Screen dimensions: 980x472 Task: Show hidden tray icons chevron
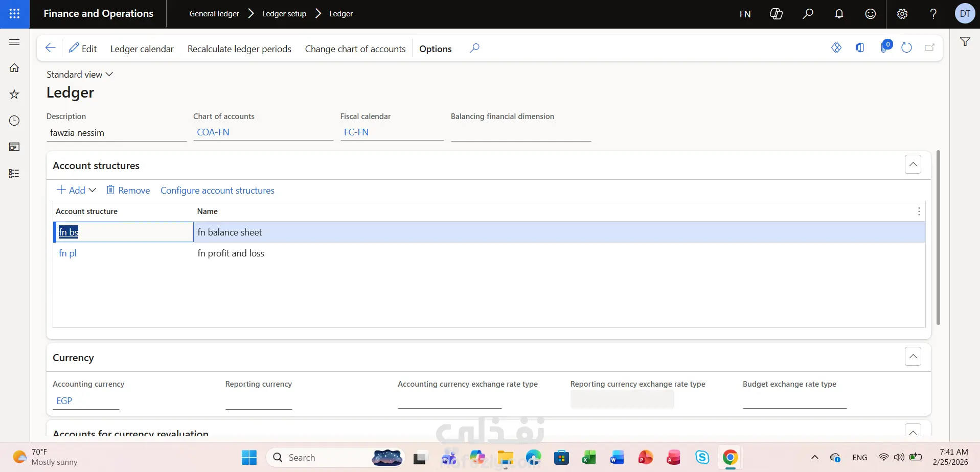(x=815, y=458)
